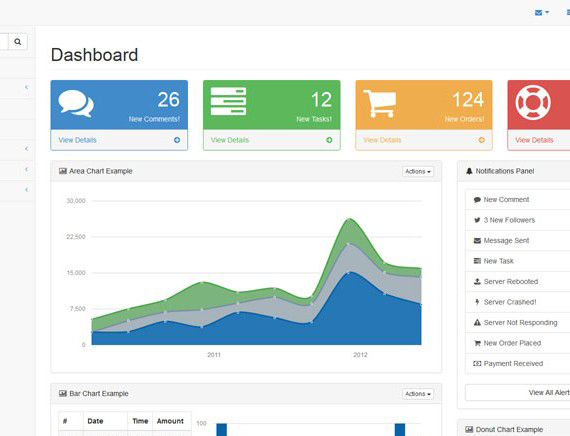This screenshot has height=436, width=570.
Task: Click the life ring support icon on red card
Action: [533, 103]
